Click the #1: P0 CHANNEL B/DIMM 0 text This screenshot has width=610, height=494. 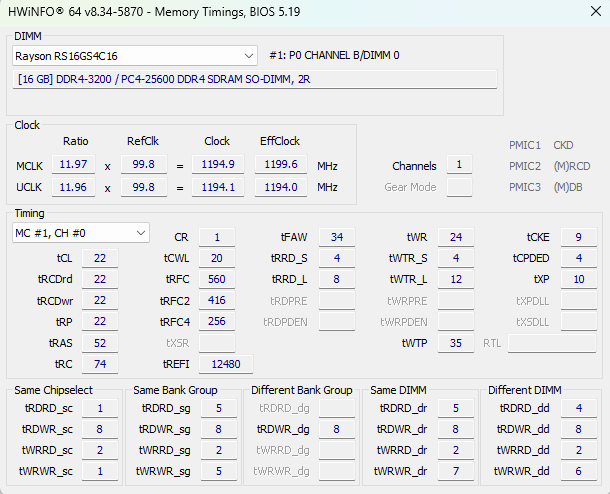pos(334,56)
